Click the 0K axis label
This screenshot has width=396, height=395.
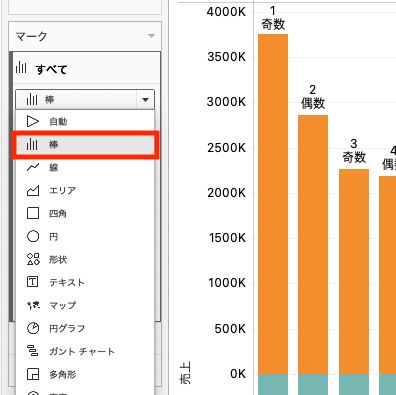[238, 374]
